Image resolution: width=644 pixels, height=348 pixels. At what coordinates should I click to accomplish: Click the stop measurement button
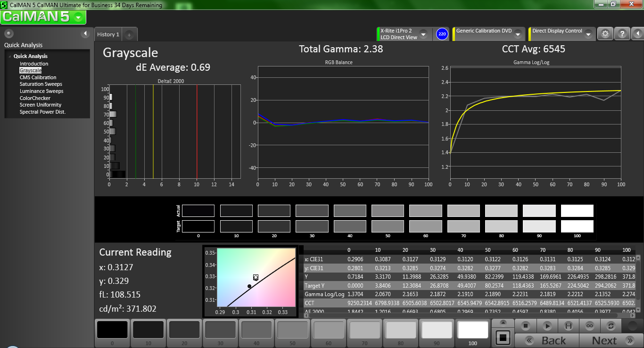[x=526, y=326]
